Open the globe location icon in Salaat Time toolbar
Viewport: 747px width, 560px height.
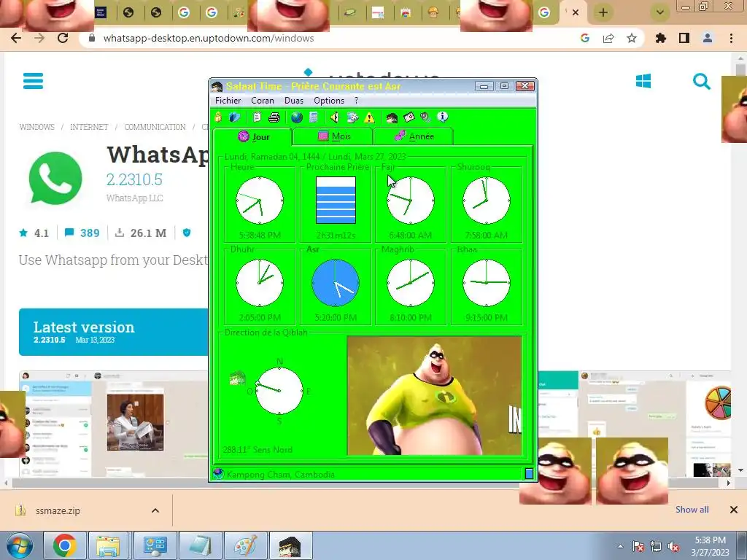tap(296, 117)
